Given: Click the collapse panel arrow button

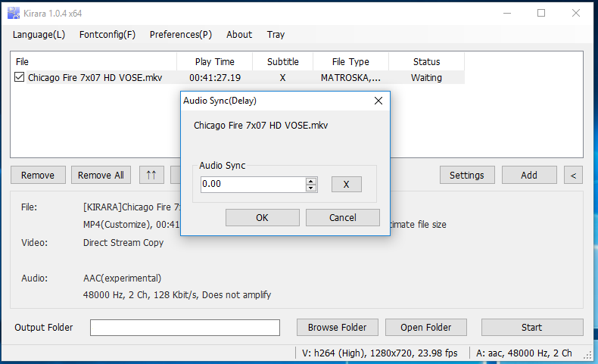Looking at the screenshot, I should (x=573, y=175).
